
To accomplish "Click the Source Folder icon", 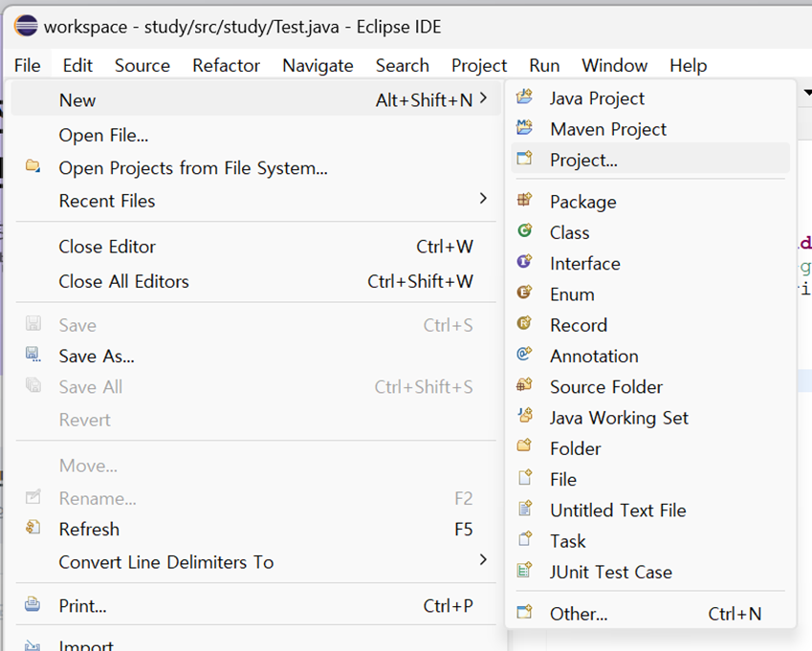I will point(524,384).
